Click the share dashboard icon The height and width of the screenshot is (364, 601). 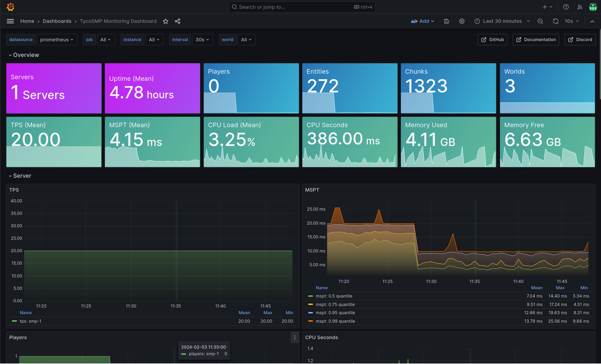coord(178,21)
